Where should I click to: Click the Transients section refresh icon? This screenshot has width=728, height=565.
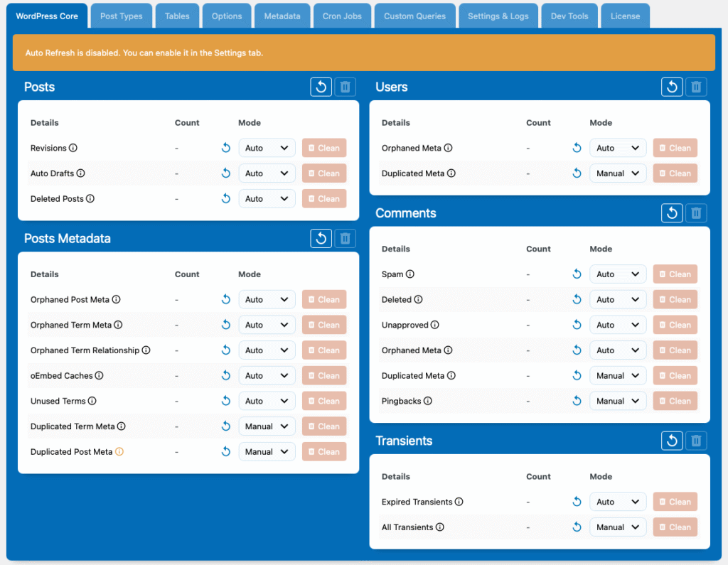tap(672, 441)
